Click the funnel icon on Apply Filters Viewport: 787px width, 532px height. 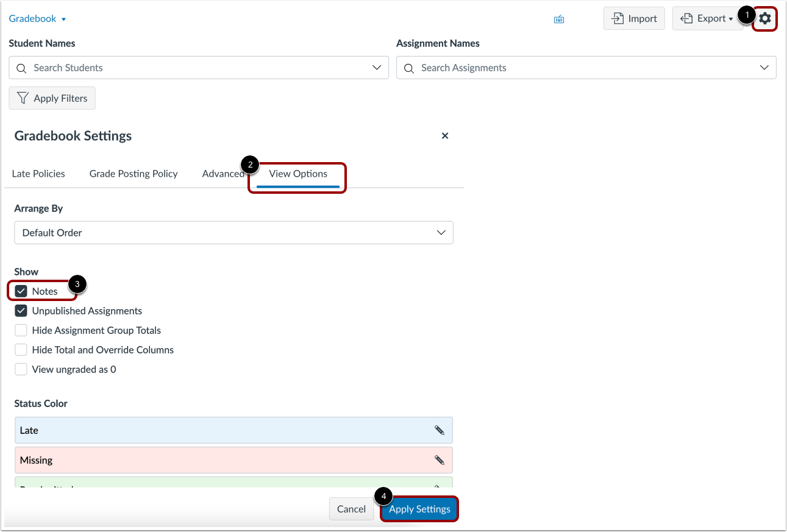point(23,98)
